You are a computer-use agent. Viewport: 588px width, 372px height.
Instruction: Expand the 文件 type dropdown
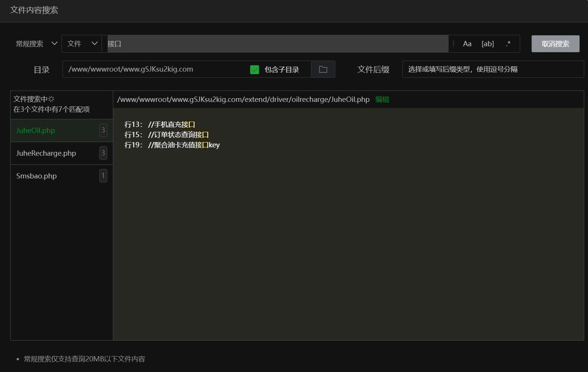(82, 44)
